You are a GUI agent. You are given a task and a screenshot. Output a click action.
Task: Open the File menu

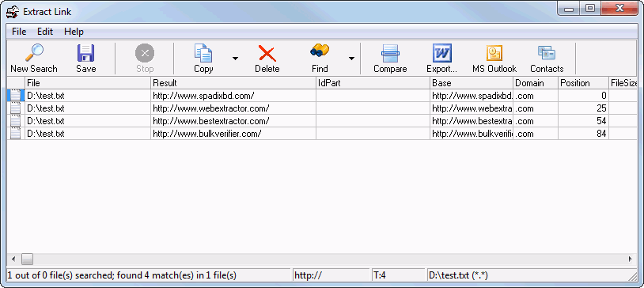coord(19,32)
